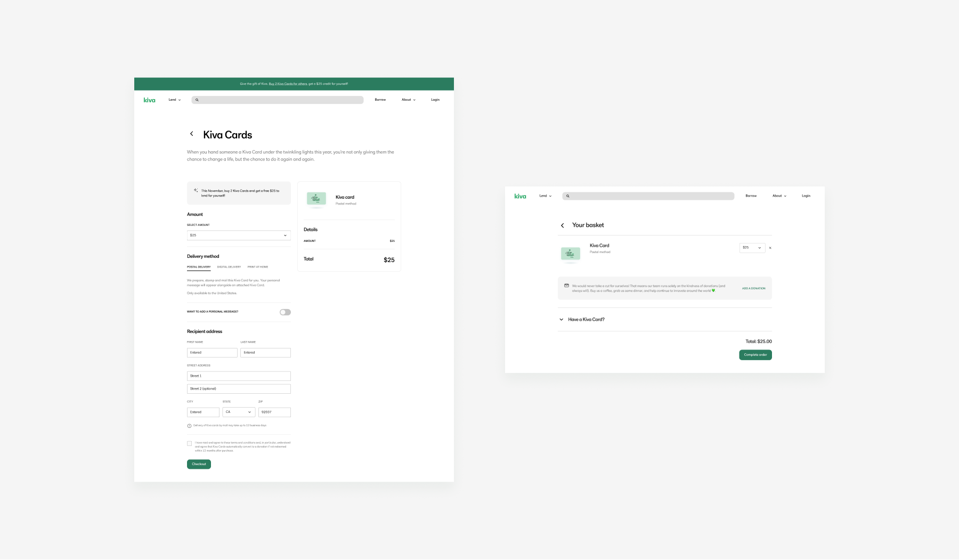This screenshot has width=959, height=560.
Task: Click the search magnifier icon in the basket window
Action: click(x=567, y=196)
